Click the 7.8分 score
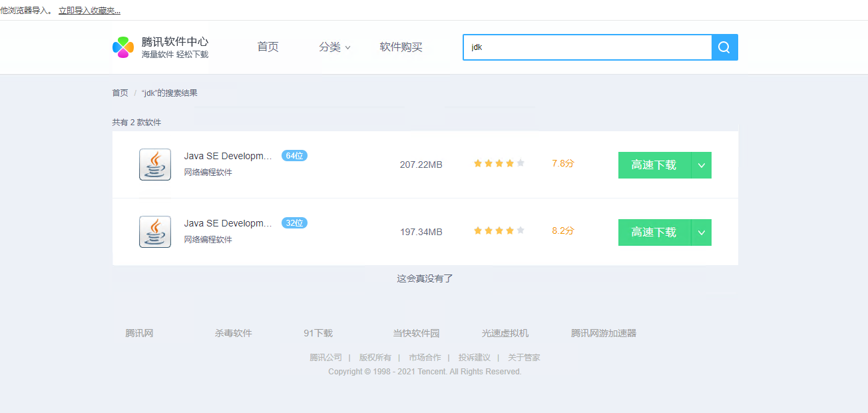 [562, 163]
